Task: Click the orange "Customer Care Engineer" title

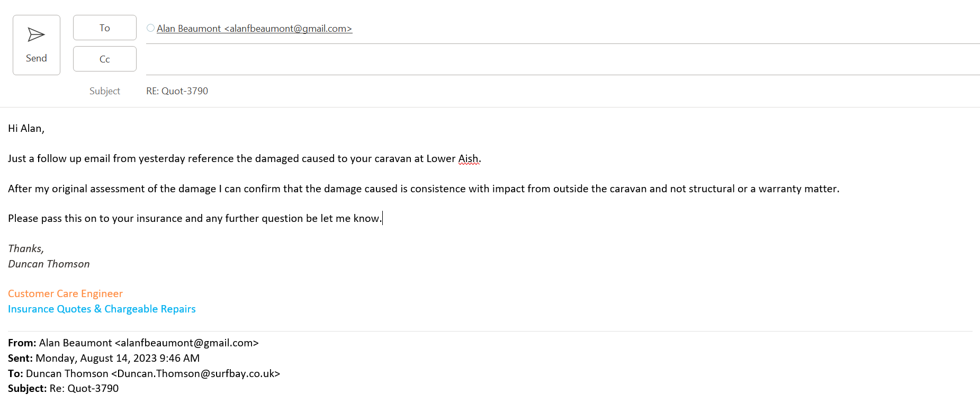Action: (x=65, y=294)
